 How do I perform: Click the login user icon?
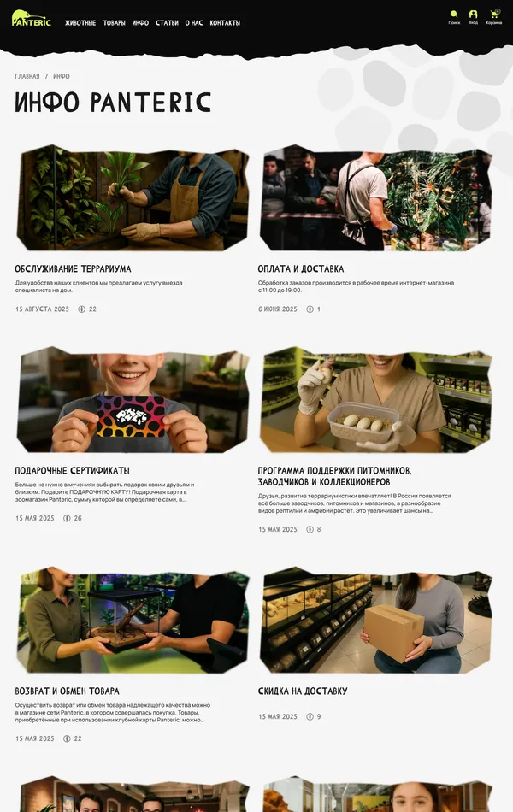click(473, 15)
